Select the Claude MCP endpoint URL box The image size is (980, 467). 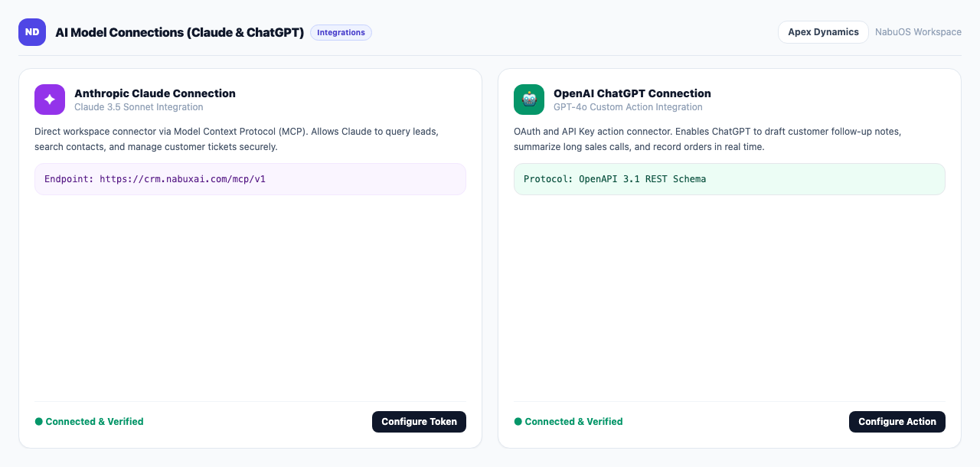click(250, 179)
